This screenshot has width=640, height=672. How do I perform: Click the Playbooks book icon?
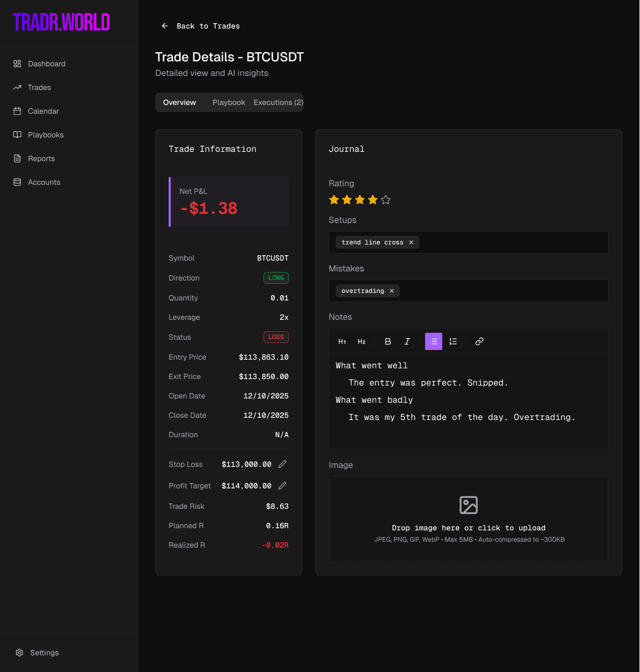17,135
